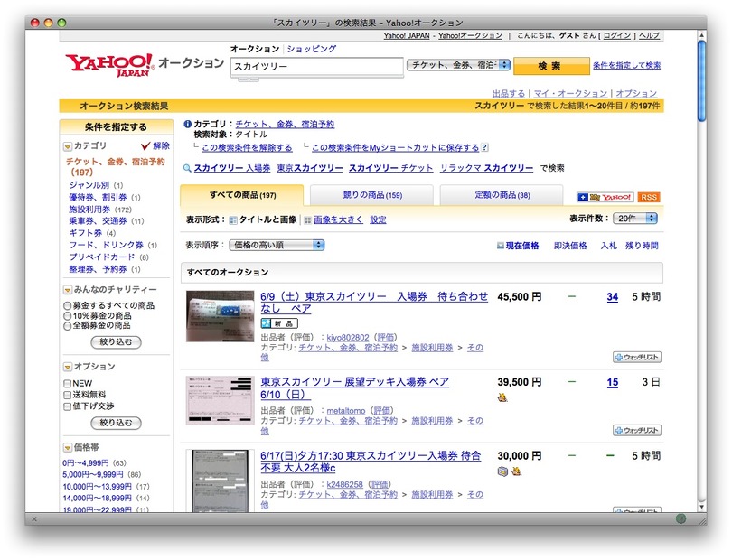Click the Yahoo! JAPAN logo
Viewport: 732px width, 560px height.
(x=108, y=64)
